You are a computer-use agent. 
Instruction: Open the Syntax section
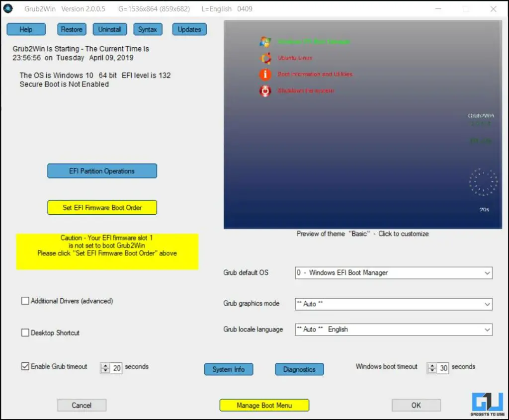(x=148, y=29)
